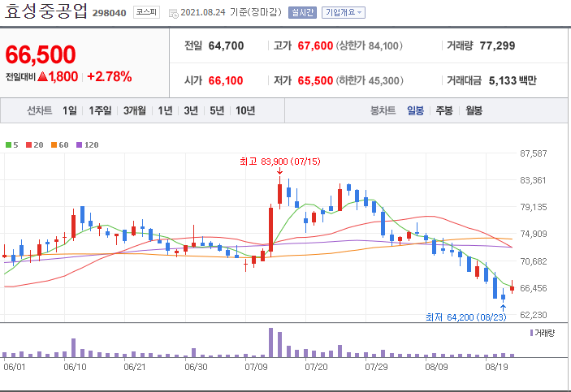Click the 87,587 price axis label

coord(534,153)
